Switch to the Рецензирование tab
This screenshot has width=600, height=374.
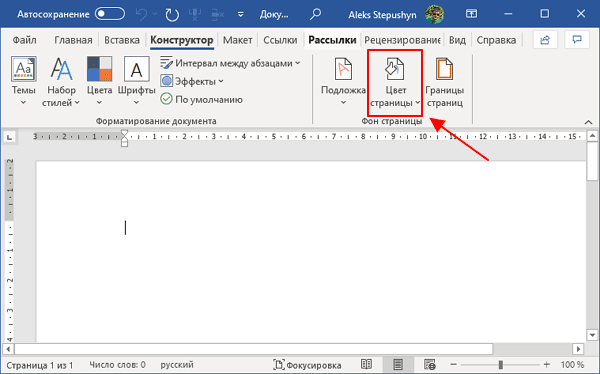(x=402, y=40)
